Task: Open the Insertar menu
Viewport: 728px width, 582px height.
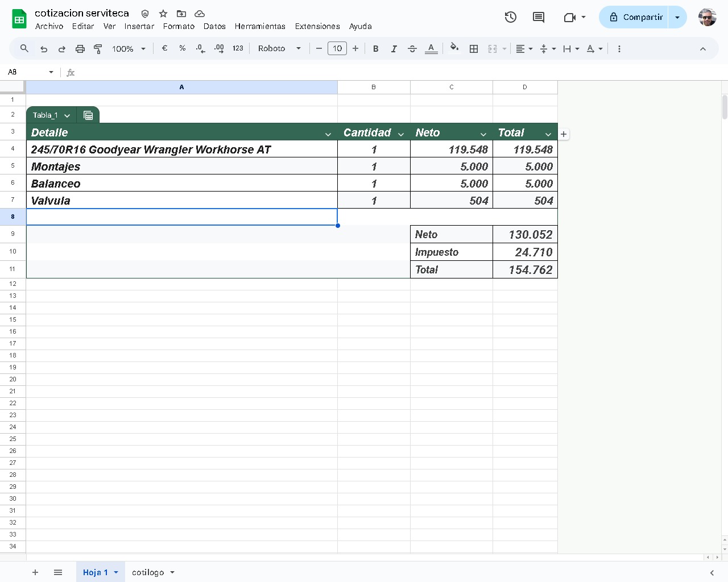Action: pyautogui.click(x=139, y=26)
